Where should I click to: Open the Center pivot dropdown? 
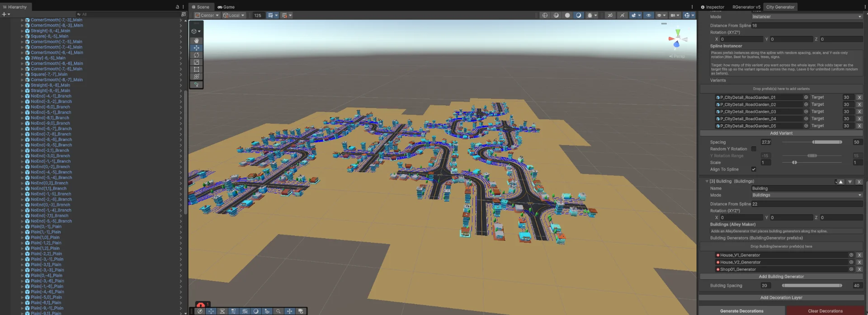[x=207, y=15]
